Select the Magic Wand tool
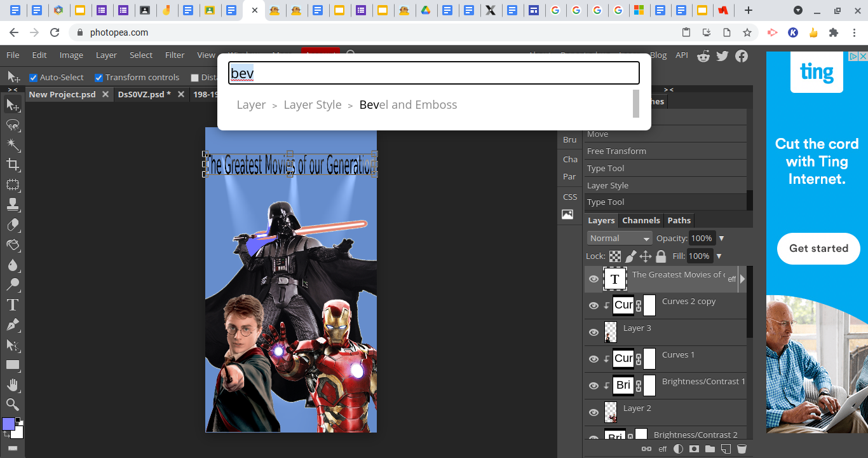 [x=13, y=145]
